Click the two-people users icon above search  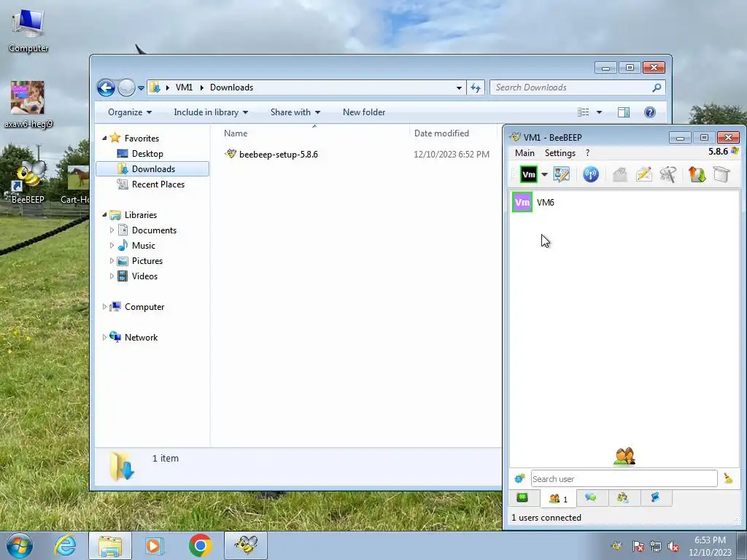coord(624,456)
